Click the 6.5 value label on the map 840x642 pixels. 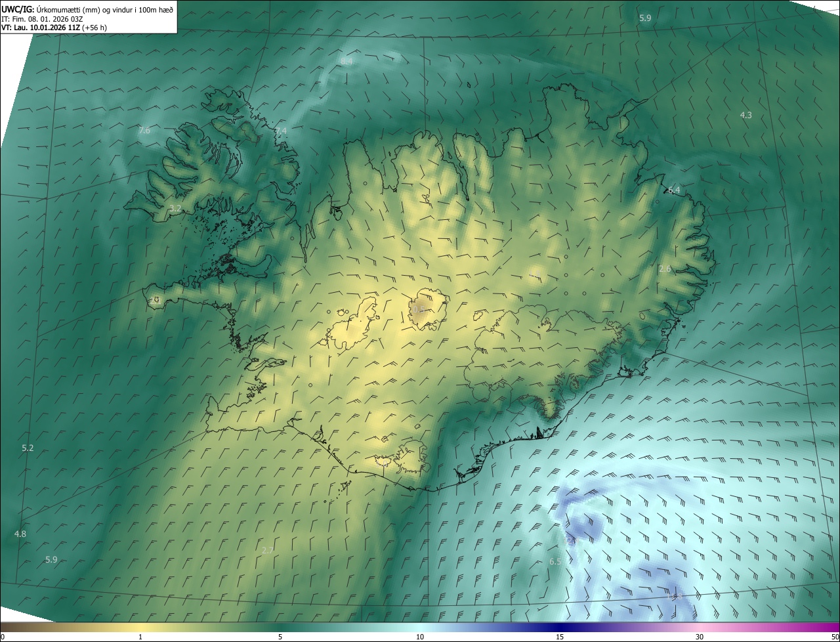pyautogui.click(x=555, y=562)
